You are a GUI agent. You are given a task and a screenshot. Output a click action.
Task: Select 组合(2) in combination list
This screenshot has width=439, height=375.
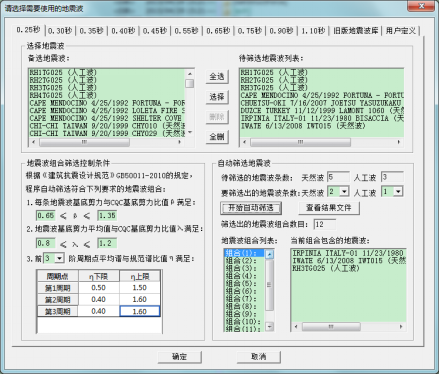[245, 261]
